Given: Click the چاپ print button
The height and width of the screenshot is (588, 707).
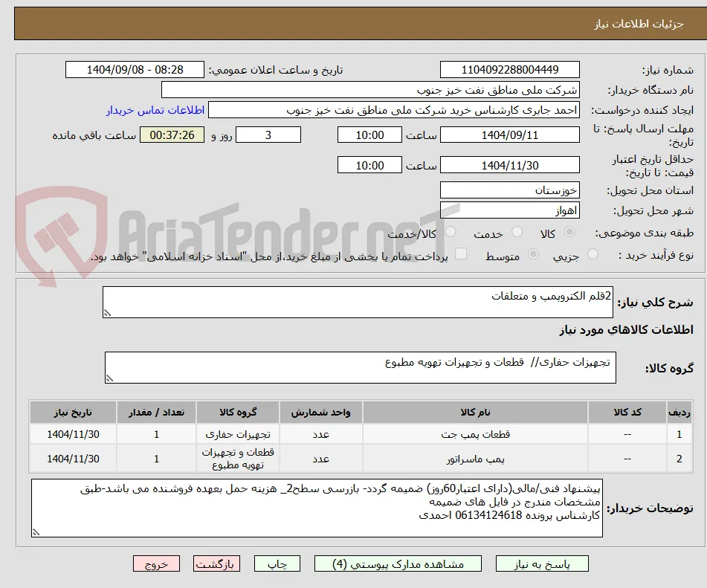Looking at the screenshot, I should [x=277, y=564].
